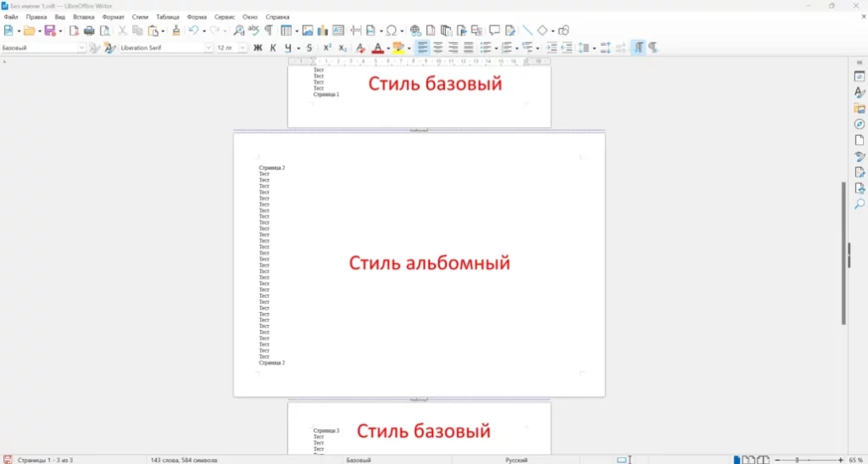Open the Стили menu

pos(140,17)
